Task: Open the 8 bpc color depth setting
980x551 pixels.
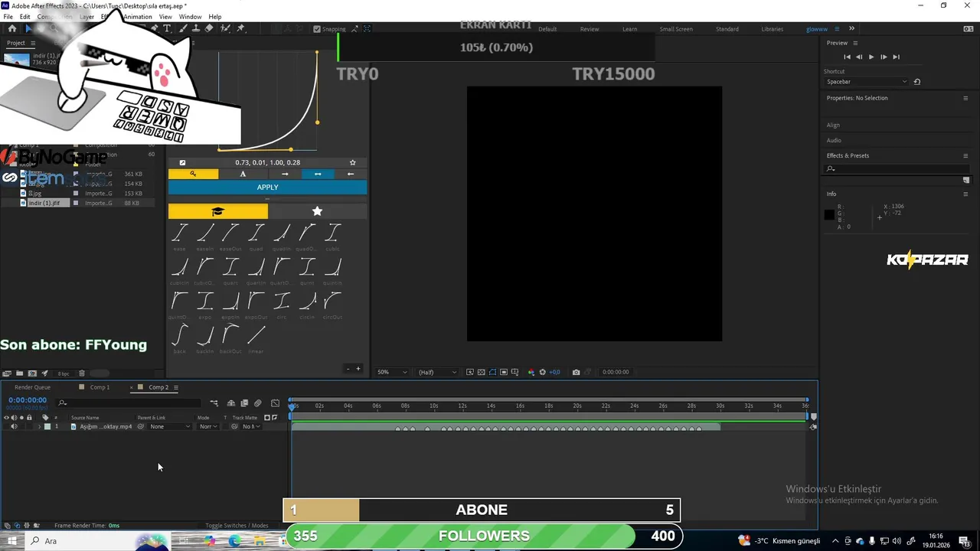Action: point(63,373)
